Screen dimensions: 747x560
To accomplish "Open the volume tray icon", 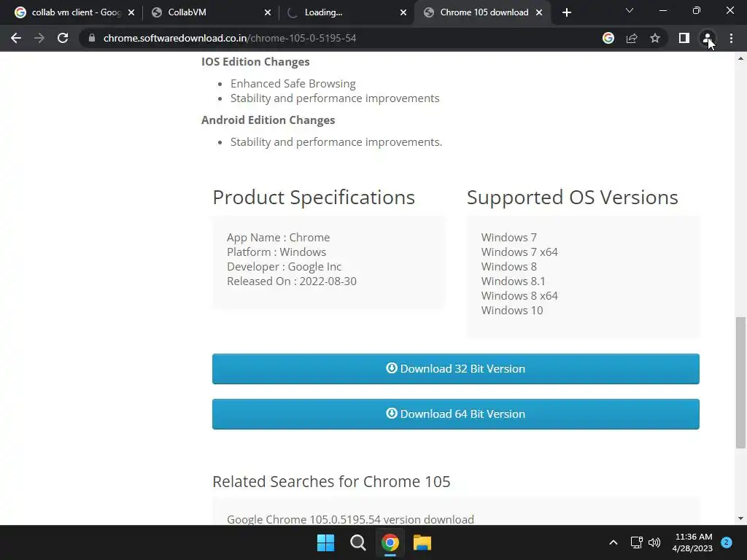I will pyautogui.click(x=654, y=542).
